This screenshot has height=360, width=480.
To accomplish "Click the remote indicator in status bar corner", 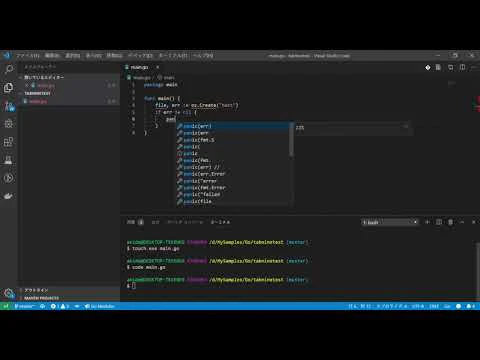I will point(6,306).
